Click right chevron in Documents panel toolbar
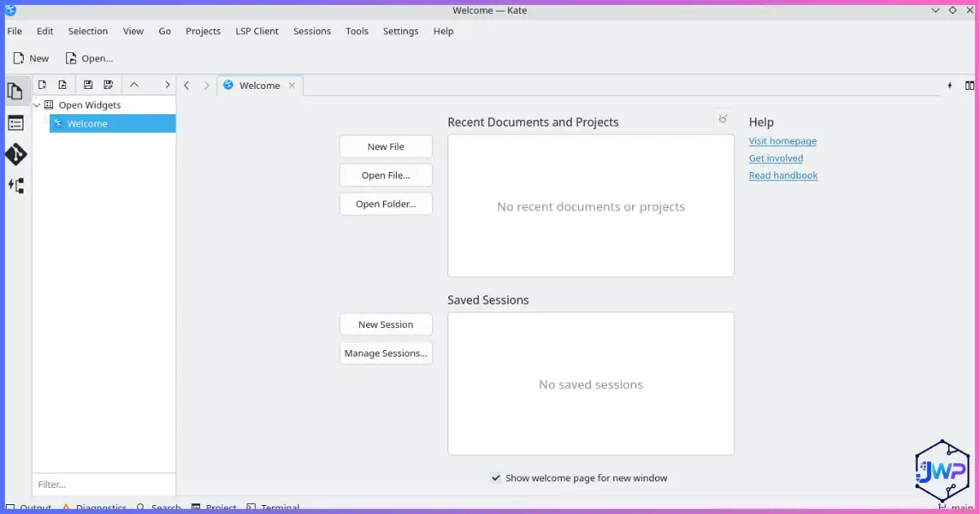The width and height of the screenshot is (980, 514). [167, 85]
